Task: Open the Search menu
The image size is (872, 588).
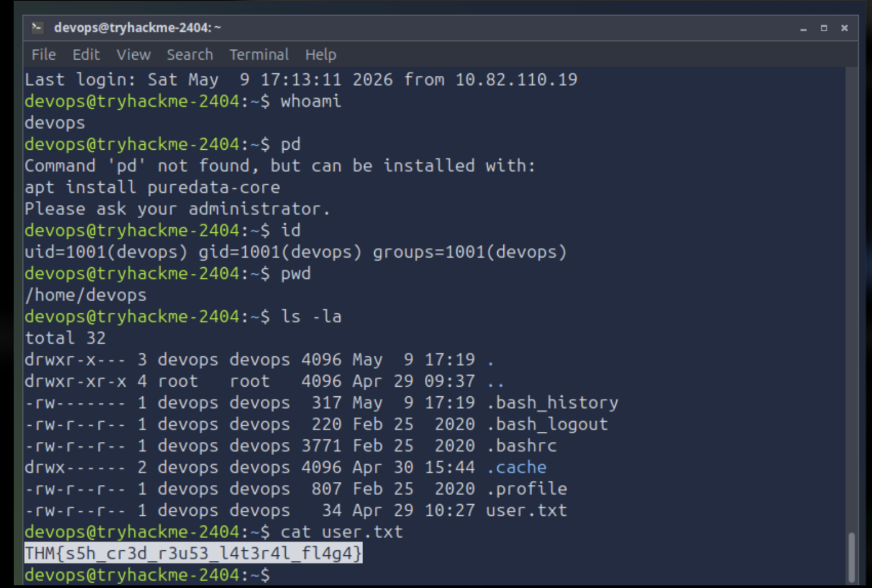Action: [190, 55]
